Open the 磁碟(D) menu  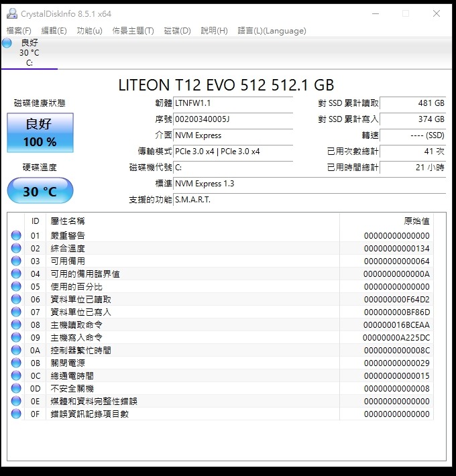177,31
